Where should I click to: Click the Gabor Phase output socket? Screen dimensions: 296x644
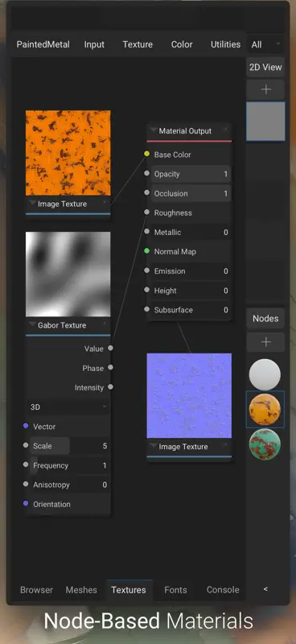(x=110, y=368)
